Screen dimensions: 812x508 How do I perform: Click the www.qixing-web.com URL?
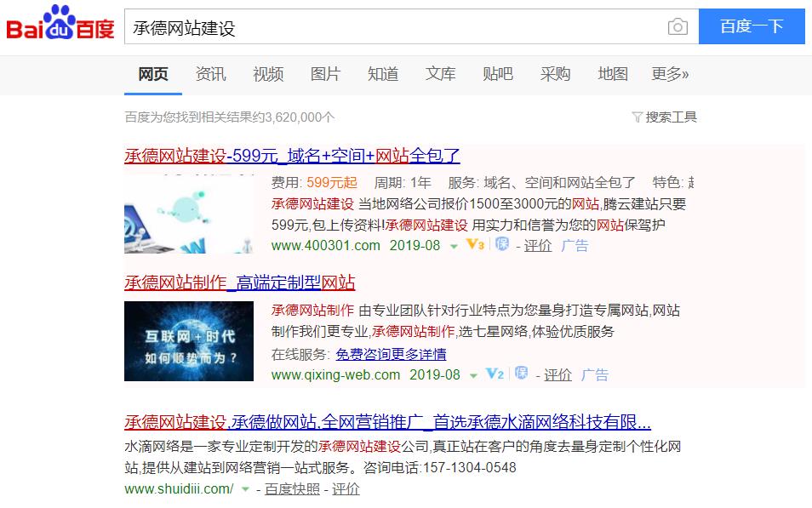tap(335, 375)
